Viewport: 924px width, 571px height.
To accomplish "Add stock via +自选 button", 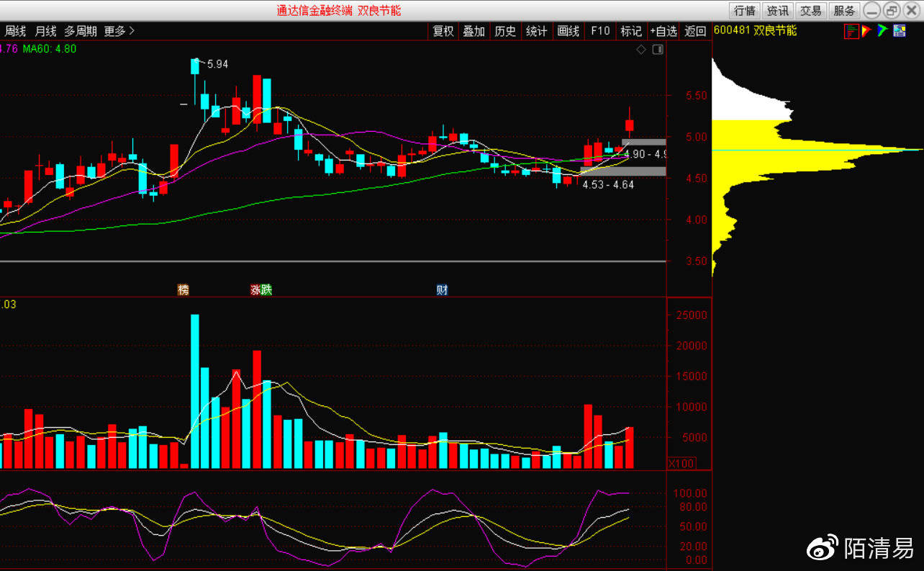I will point(663,31).
